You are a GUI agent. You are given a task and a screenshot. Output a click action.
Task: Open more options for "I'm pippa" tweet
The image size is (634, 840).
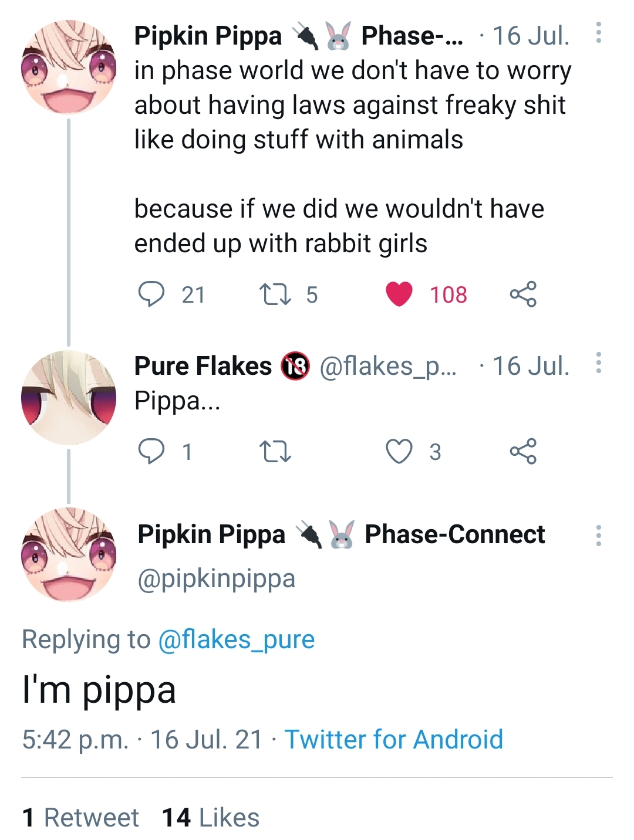click(598, 536)
